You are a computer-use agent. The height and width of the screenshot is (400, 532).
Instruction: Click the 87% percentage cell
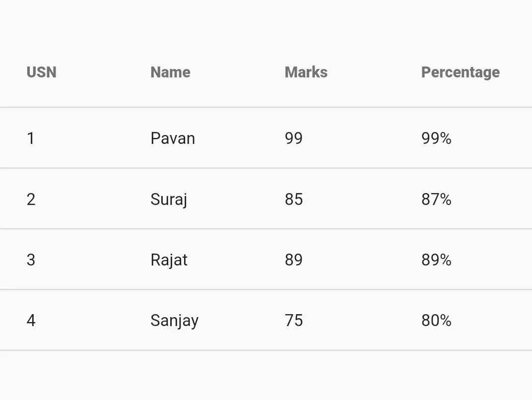click(436, 200)
